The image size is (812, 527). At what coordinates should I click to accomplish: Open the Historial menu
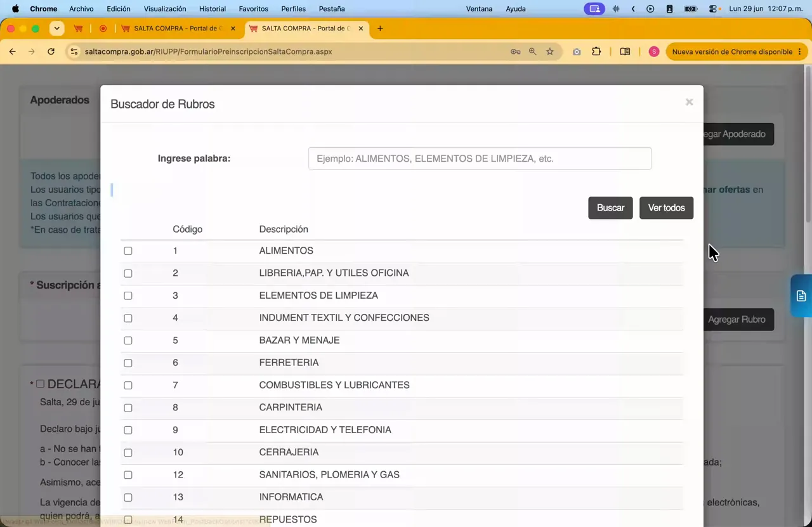pos(213,9)
